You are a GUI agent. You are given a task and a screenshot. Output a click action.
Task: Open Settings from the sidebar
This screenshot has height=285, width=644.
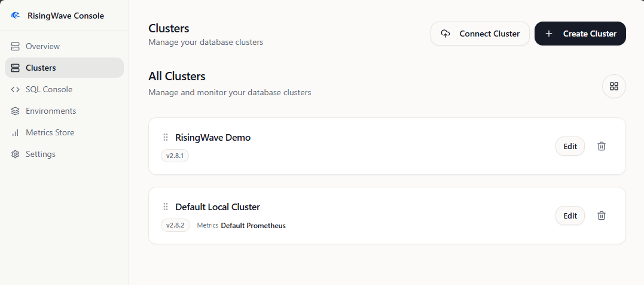pyautogui.click(x=64, y=154)
